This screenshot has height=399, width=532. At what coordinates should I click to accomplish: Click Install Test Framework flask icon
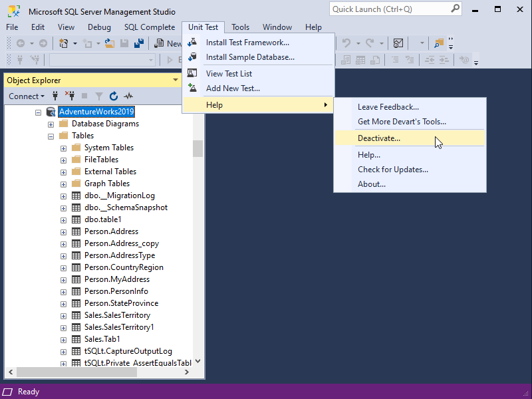(x=192, y=43)
